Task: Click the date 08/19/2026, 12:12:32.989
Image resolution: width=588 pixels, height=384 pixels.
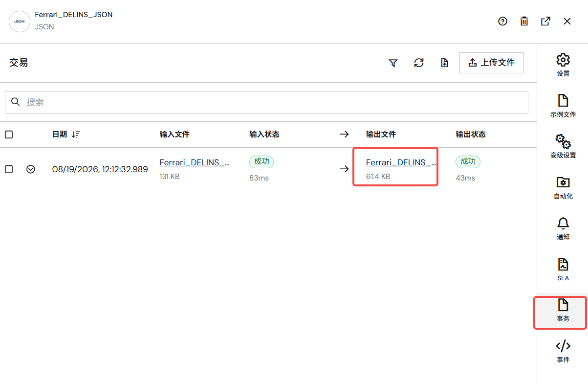Action: (100, 169)
